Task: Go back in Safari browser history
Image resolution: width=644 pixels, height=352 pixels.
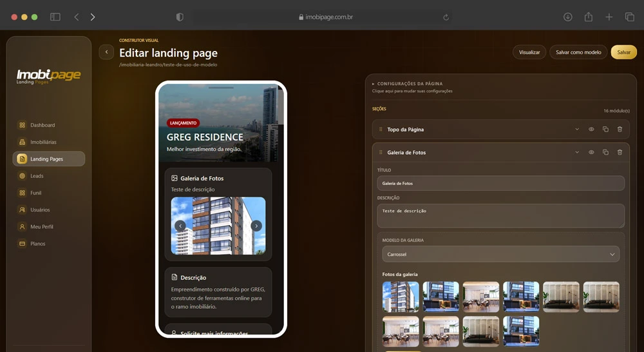Action: (77, 17)
